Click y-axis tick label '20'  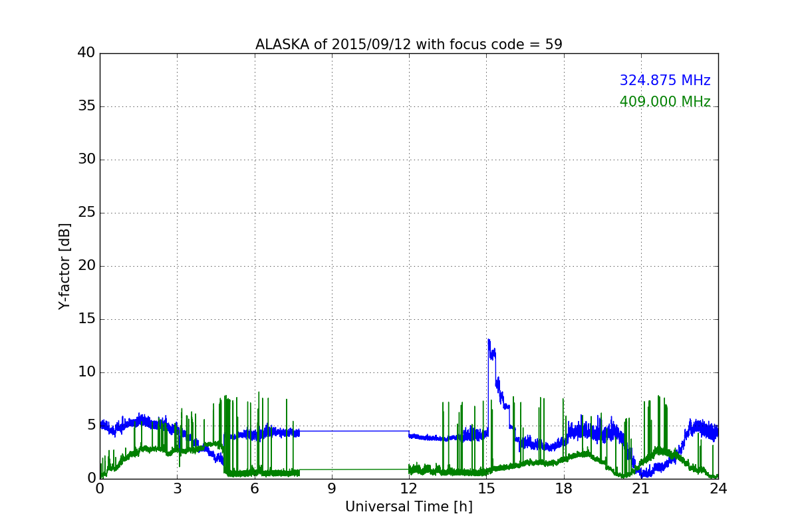(86, 266)
